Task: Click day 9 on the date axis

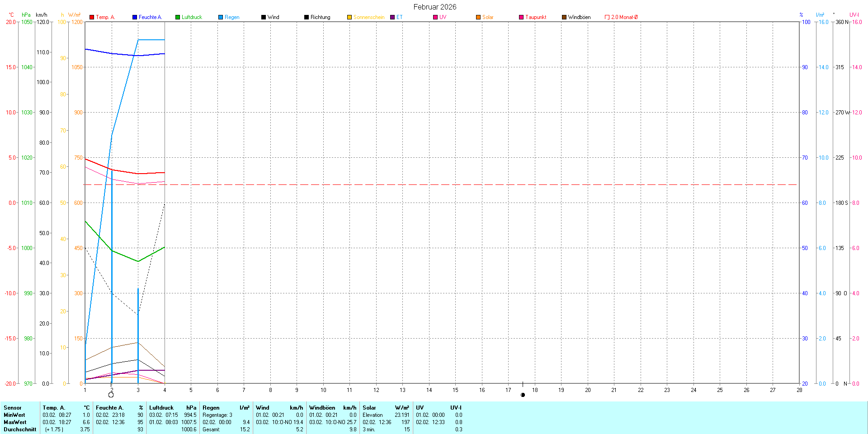Action: click(297, 390)
